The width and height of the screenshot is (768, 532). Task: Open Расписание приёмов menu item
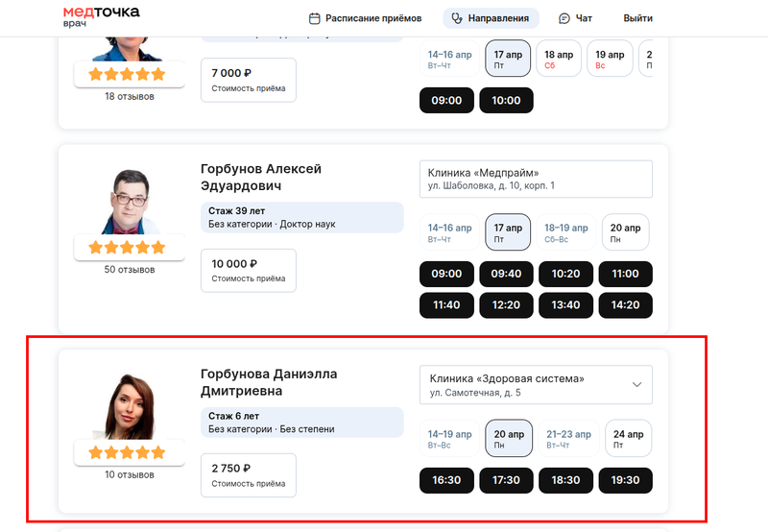[x=365, y=18]
